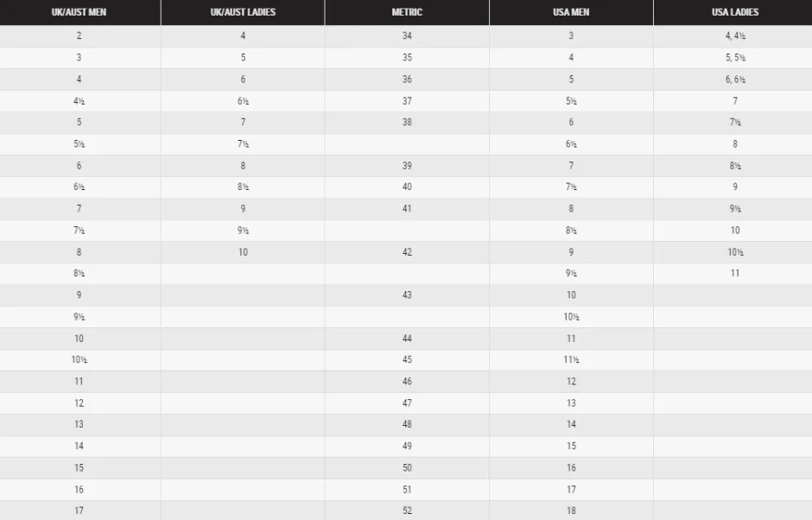
Task: Select USA Ladies size 11 cell
Action: point(733,274)
